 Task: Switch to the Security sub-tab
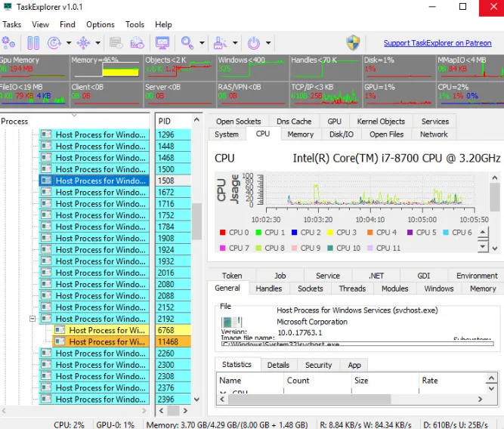318,365
